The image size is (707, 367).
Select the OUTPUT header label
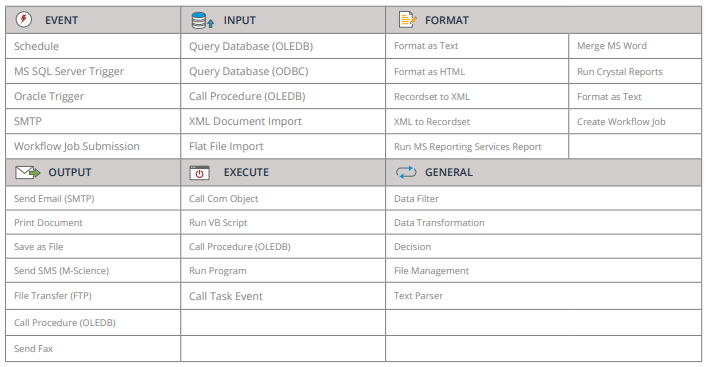70,172
